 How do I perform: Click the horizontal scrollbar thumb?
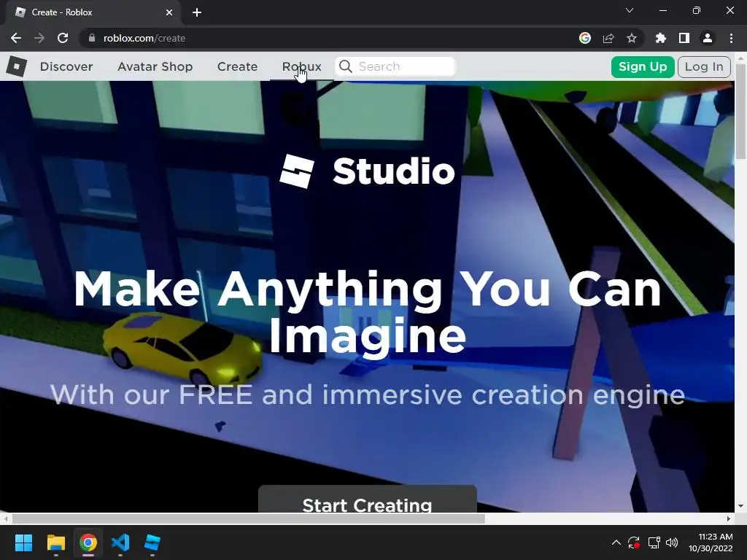(x=248, y=518)
